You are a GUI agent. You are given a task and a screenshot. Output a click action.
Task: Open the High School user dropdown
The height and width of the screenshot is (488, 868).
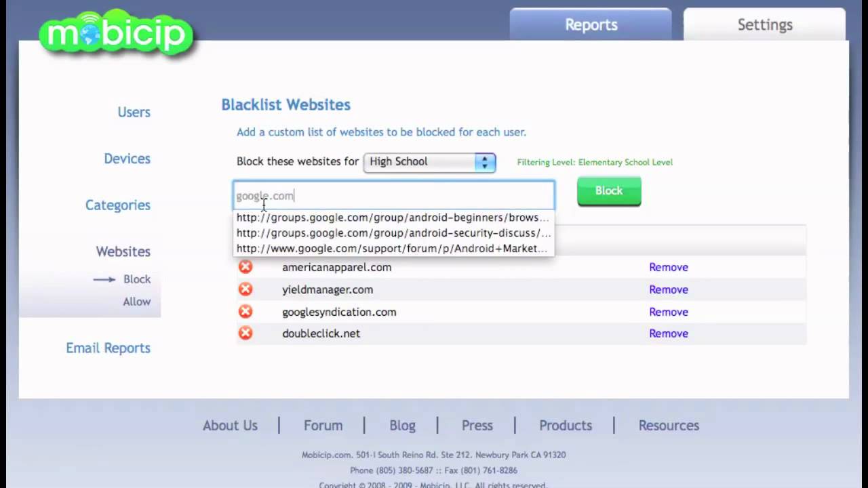point(429,162)
